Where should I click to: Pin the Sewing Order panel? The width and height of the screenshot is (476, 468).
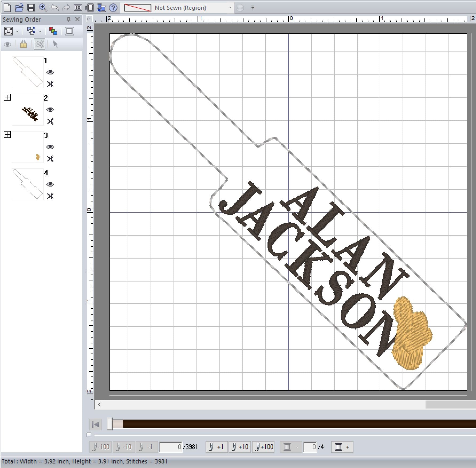tap(68, 19)
